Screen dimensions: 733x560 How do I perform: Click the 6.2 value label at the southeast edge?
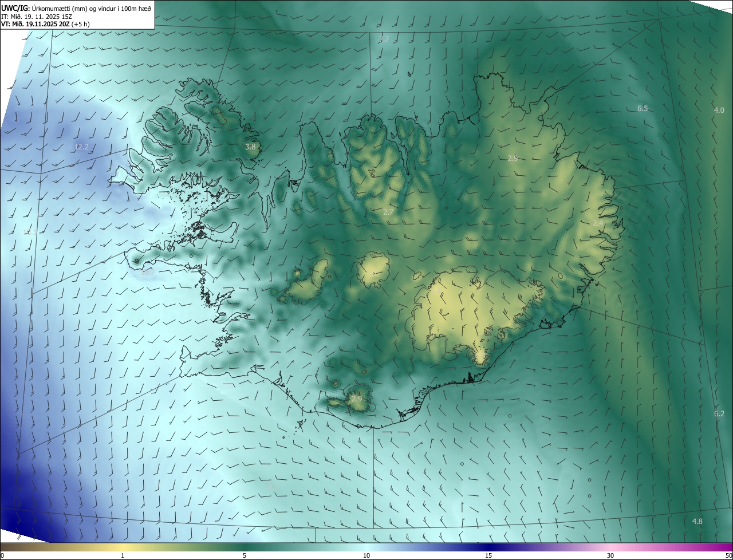pos(719,414)
